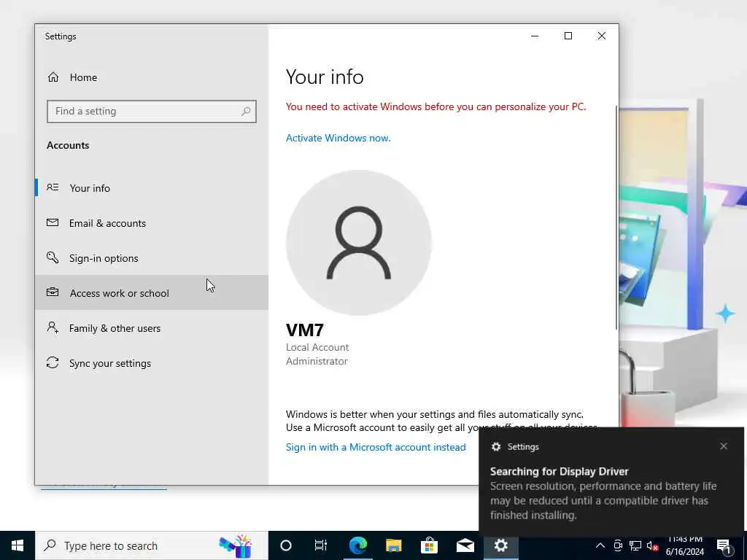The height and width of the screenshot is (560, 747).
Task: Show hidden system tray icons
Action: click(600, 545)
